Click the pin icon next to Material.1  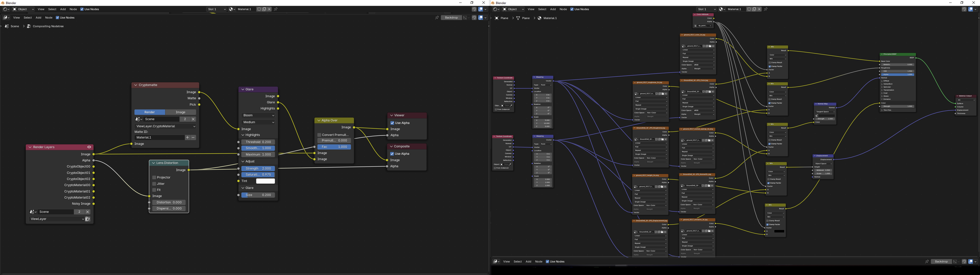276,9
